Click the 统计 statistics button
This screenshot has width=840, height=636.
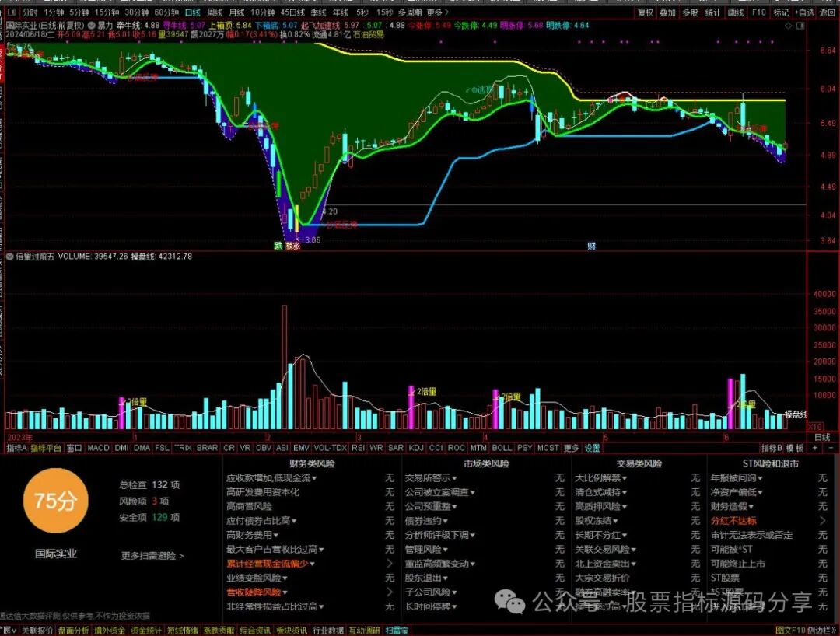(713, 12)
